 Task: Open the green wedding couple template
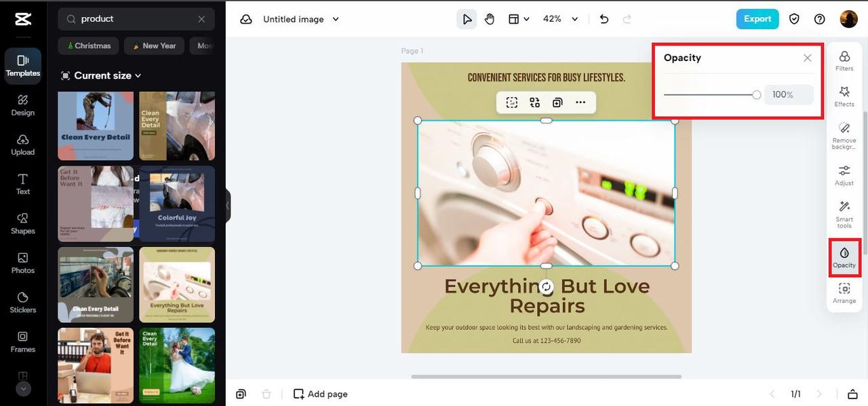[177, 365]
